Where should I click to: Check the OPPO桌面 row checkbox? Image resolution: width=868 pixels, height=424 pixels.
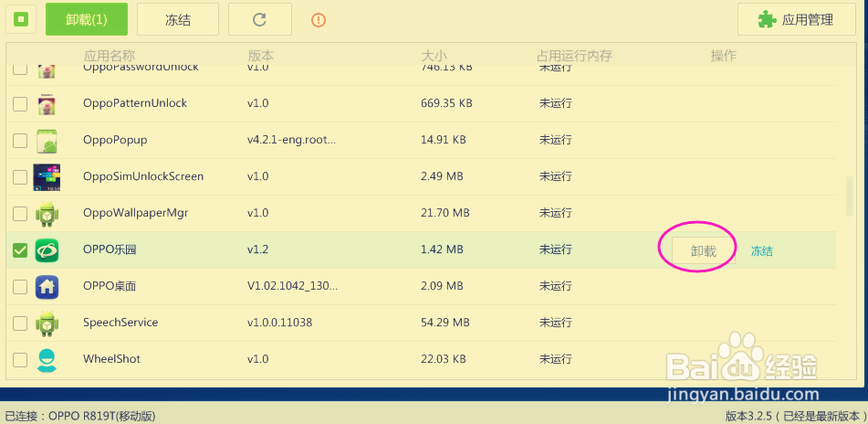20,287
